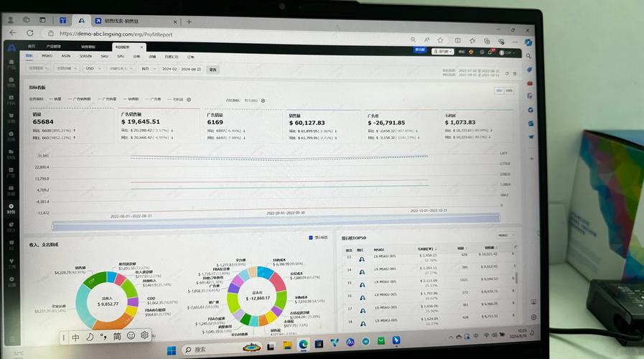
Task: Uncheck the show labels checkbox above donut chart
Action: tap(310, 238)
